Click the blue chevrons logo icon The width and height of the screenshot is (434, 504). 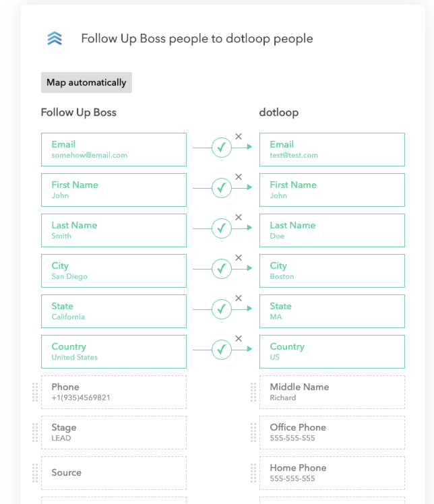(55, 39)
